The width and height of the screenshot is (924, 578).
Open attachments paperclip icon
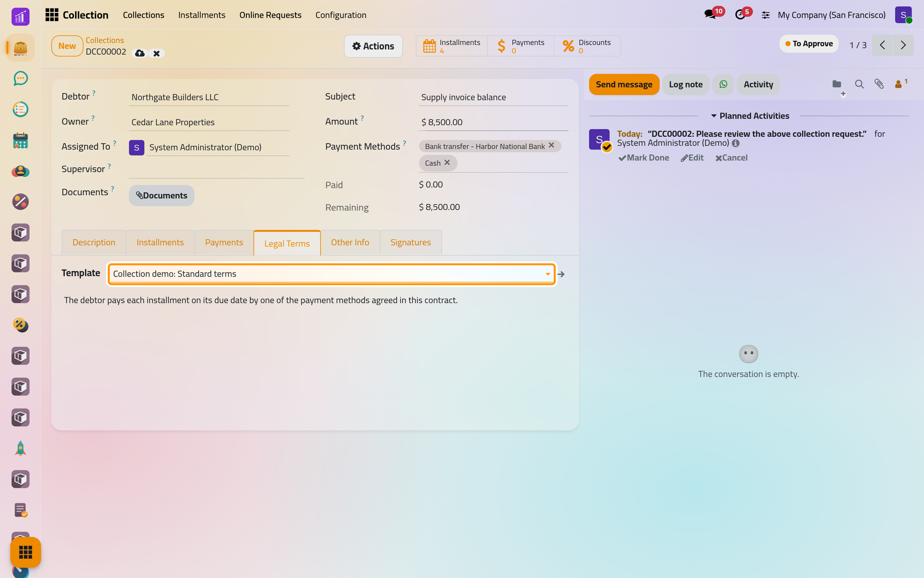pos(879,84)
